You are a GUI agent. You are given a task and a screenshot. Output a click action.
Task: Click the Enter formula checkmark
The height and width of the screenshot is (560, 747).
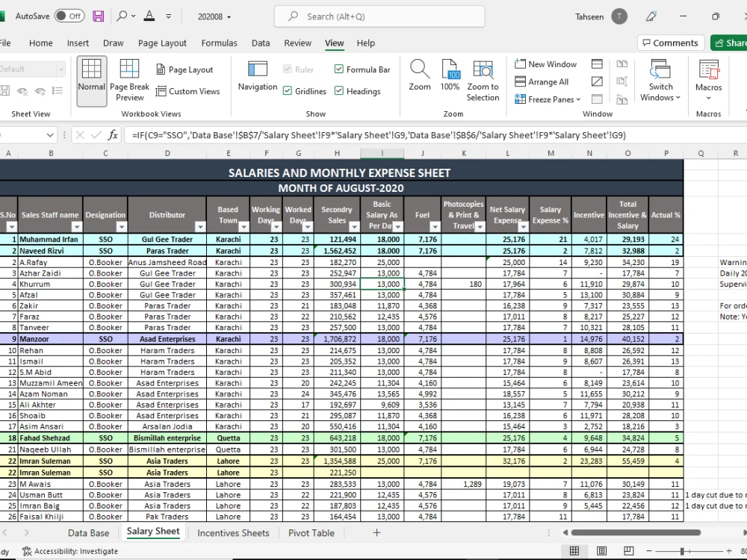96,135
